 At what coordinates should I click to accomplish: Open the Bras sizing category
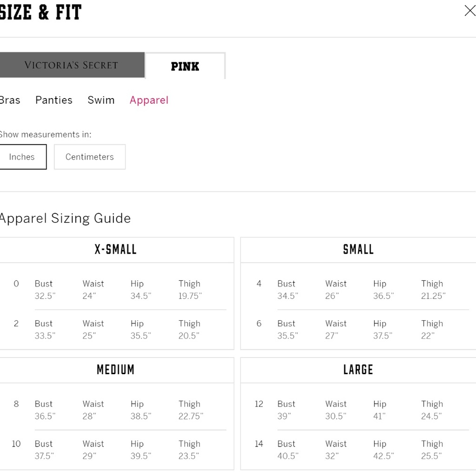click(x=10, y=100)
